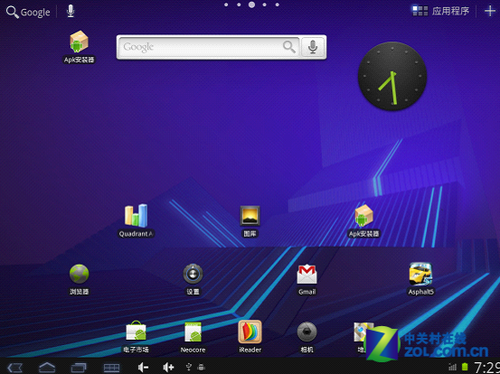This screenshot has width=500, height=374.
Task: Open the 图库 gallery app
Action: point(250,221)
